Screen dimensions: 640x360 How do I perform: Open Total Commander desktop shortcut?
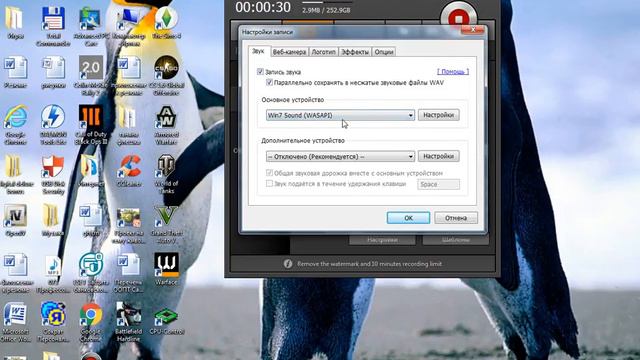click(x=53, y=26)
